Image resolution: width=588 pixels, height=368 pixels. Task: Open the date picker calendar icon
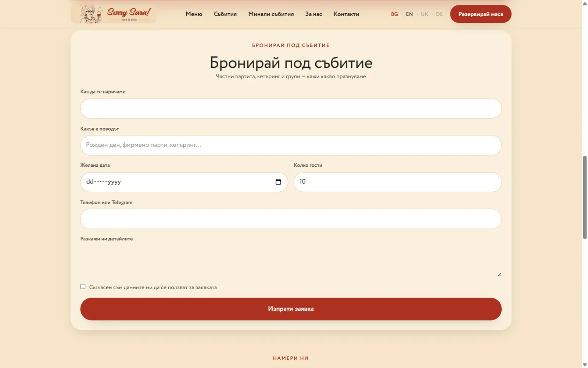[278, 182]
